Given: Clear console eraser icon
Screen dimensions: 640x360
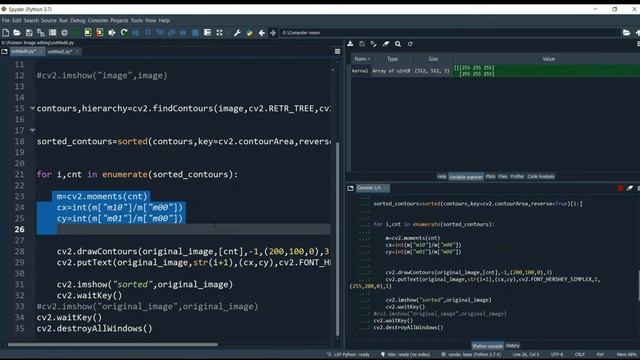Looking at the screenshot, I should coord(630,188).
